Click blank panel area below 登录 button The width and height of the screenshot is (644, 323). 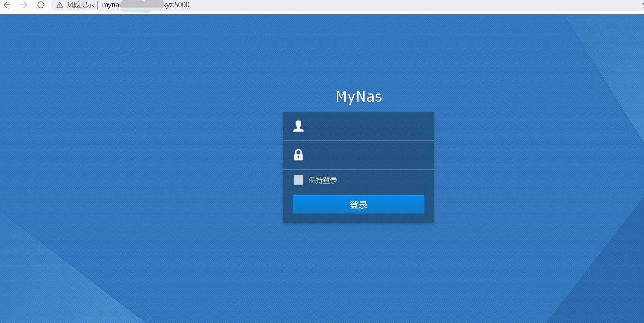(x=358, y=219)
